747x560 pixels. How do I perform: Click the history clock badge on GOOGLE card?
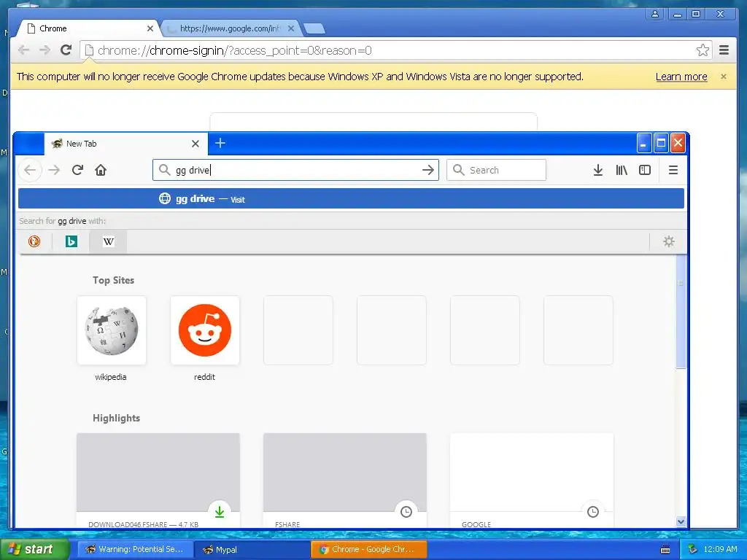[593, 512]
